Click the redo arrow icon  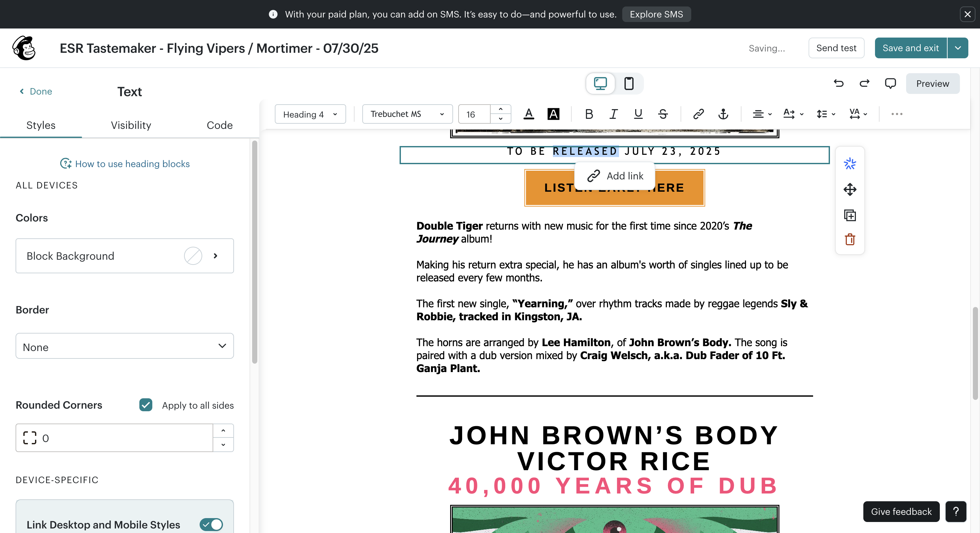pyautogui.click(x=864, y=83)
